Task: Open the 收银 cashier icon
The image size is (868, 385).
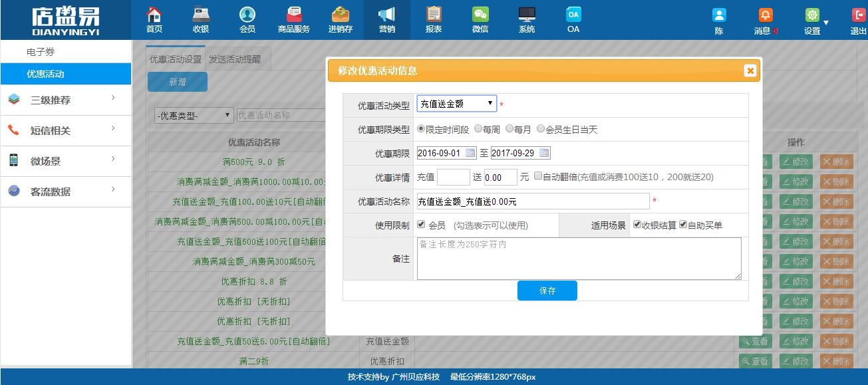Action: click(x=200, y=14)
